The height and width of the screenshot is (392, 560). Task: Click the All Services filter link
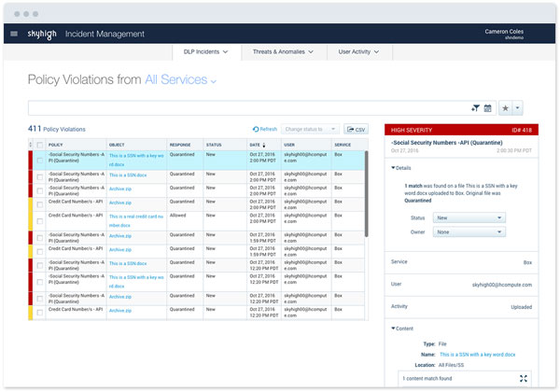(180, 81)
